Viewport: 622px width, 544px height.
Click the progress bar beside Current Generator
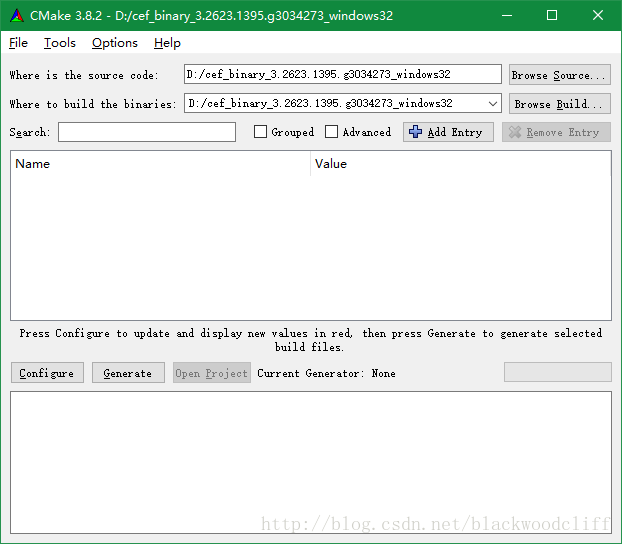pos(557,372)
